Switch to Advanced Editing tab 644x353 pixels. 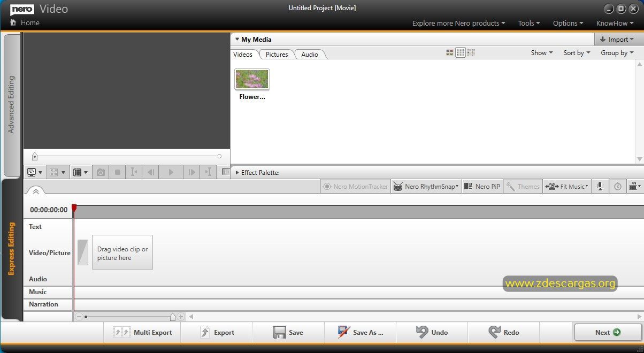coord(11,105)
